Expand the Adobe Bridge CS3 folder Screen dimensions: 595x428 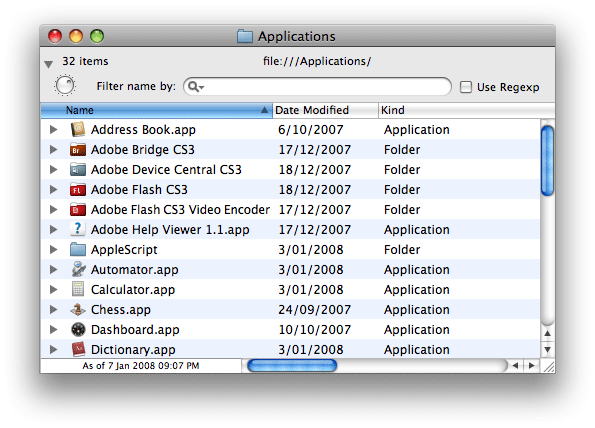[x=54, y=149]
